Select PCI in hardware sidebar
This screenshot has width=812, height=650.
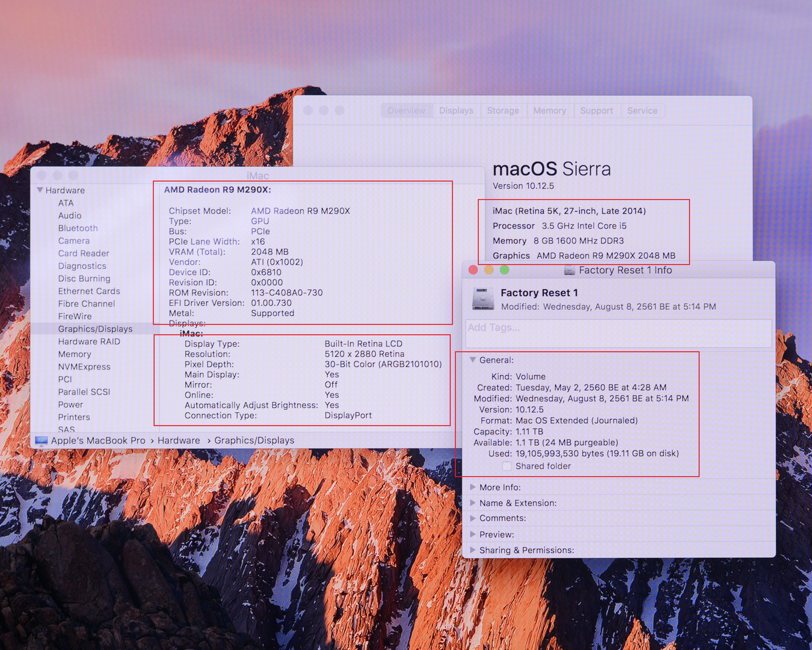click(x=65, y=379)
